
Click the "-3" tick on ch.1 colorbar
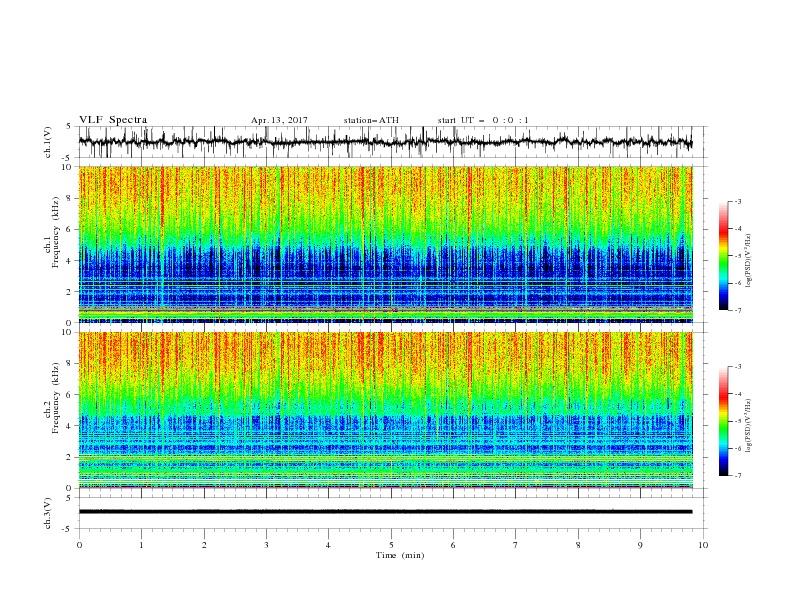pyautogui.click(x=737, y=201)
